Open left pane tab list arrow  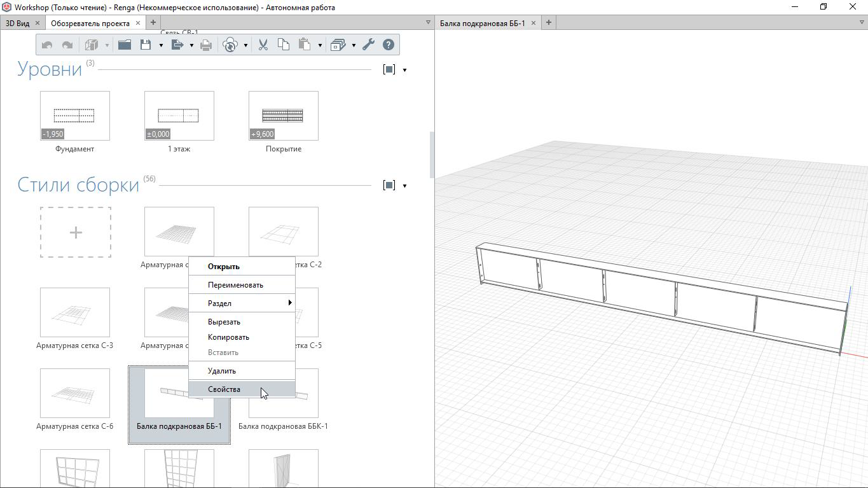pos(428,23)
